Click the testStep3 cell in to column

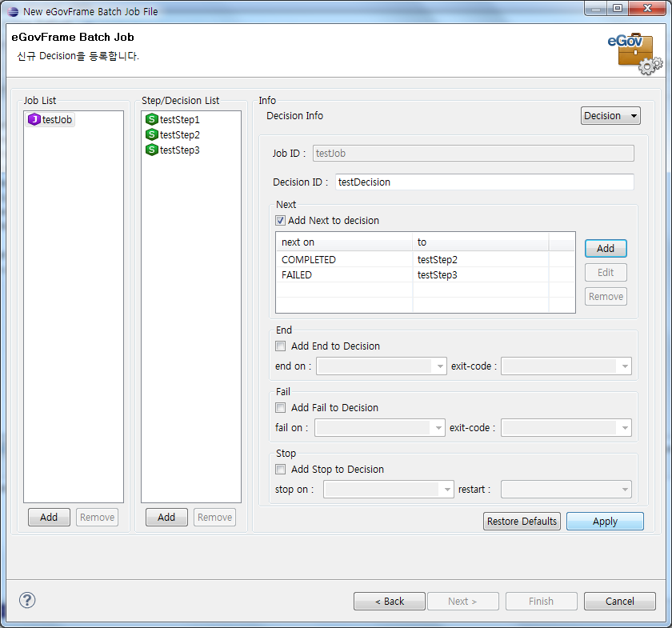[x=437, y=274]
